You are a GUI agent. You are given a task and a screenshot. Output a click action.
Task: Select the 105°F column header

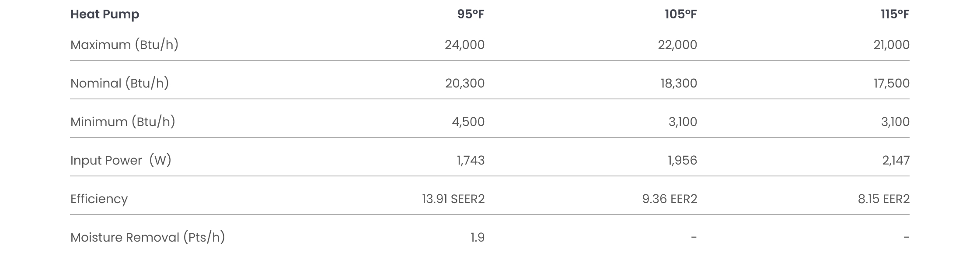click(680, 14)
